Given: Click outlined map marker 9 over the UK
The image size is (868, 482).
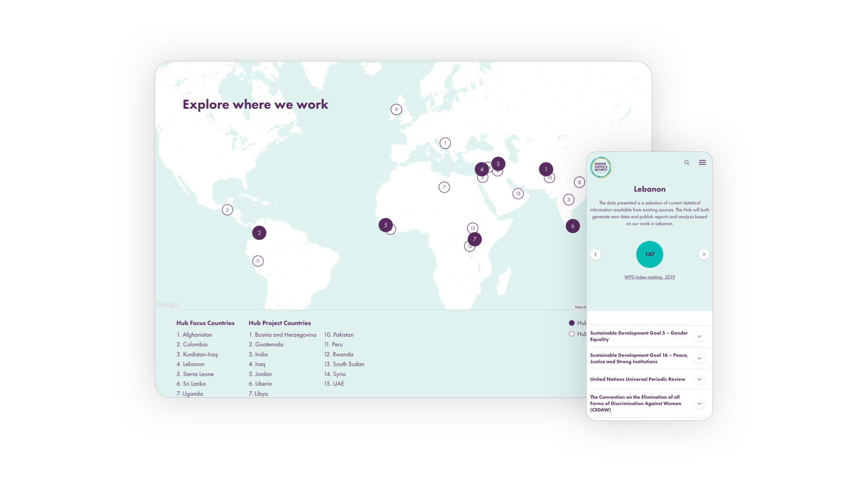Looking at the screenshot, I should (x=396, y=110).
